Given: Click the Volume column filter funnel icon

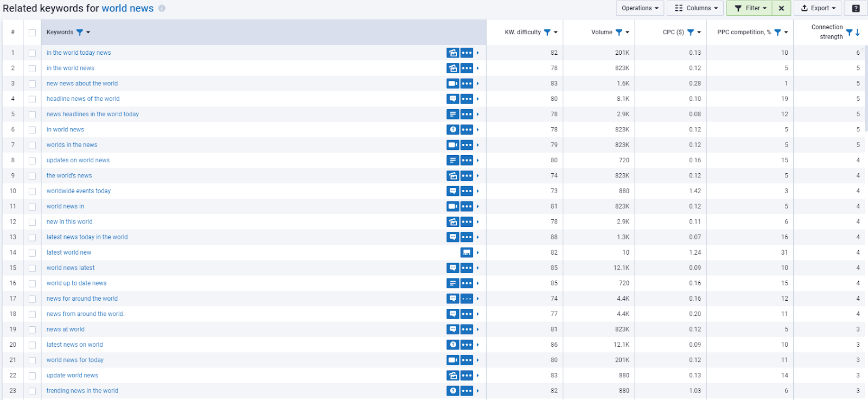Looking at the screenshot, I should 619,33.
